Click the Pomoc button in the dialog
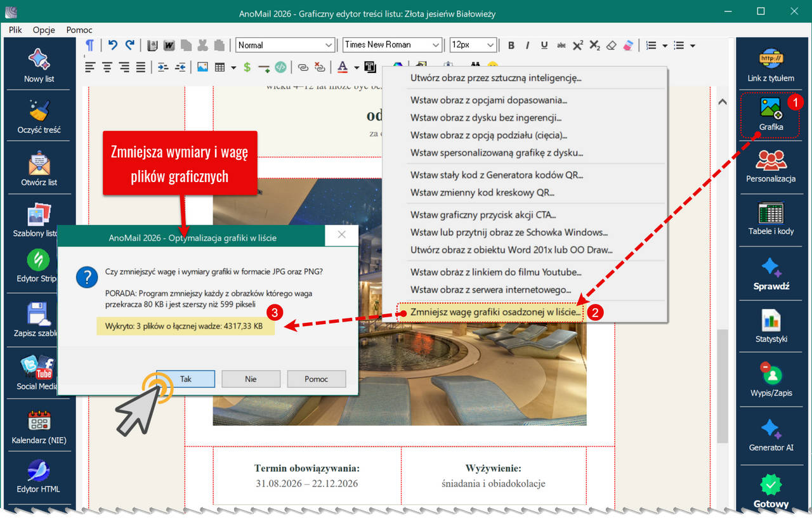812x529 pixels. [316, 379]
